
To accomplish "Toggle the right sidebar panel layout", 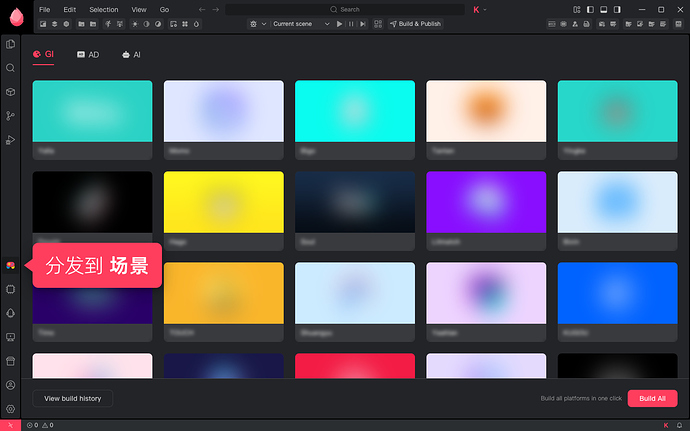I will click(617, 9).
